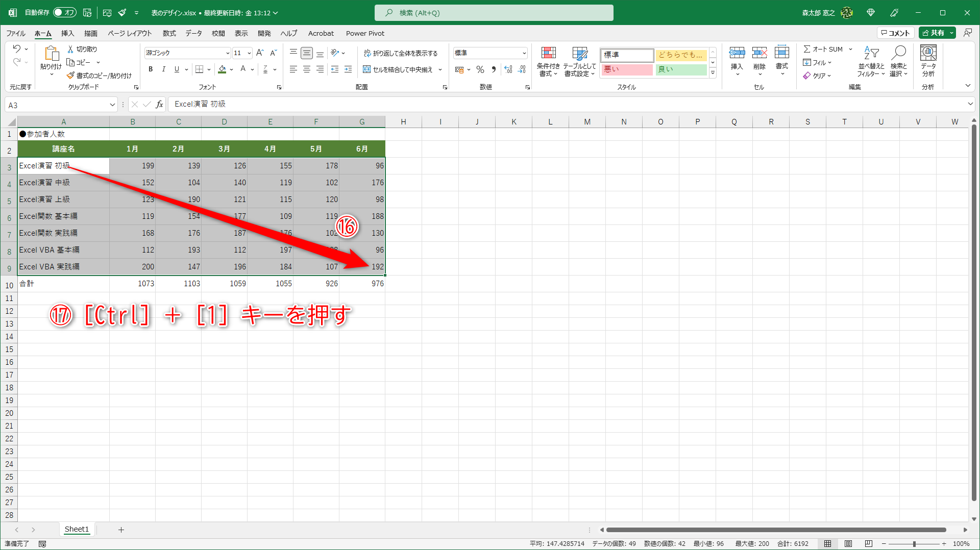Viewport: 980px width, 550px height.
Task: Click the percent style icon
Action: (x=480, y=69)
